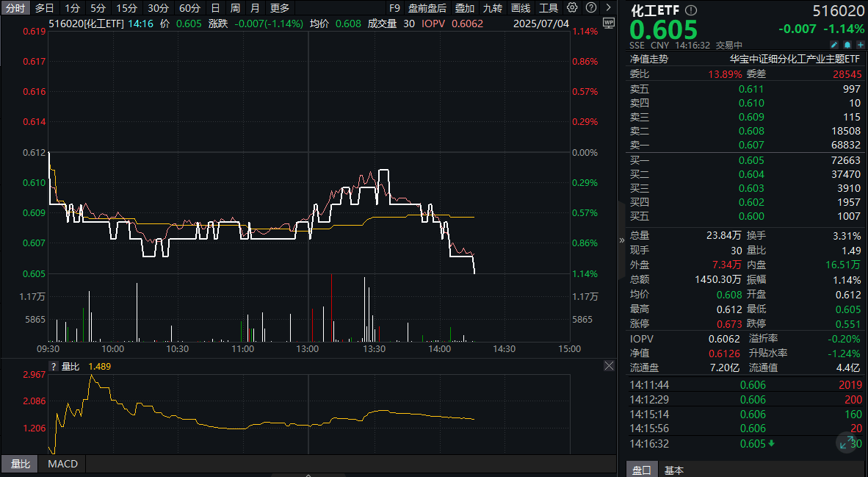Image resolution: width=868 pixels, height=477 pixels.
Task: Edit the stock note via pencil icon
Action: click(835, 45)
